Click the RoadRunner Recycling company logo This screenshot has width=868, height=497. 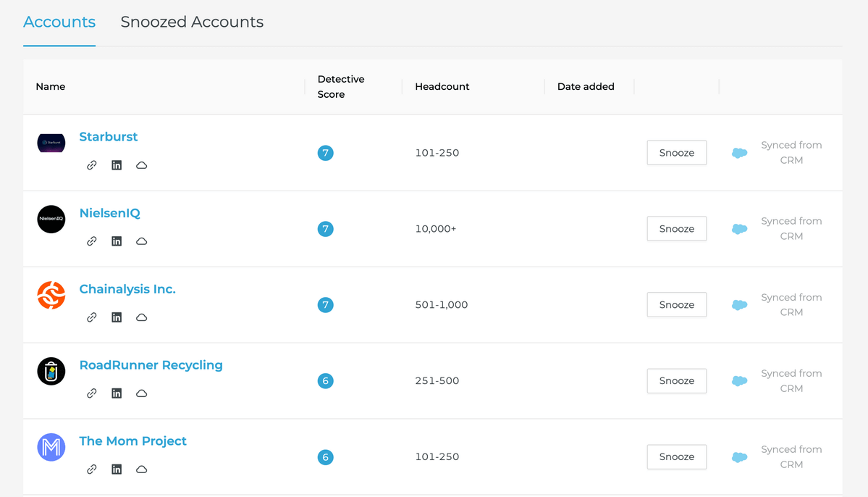coord(51,371)
